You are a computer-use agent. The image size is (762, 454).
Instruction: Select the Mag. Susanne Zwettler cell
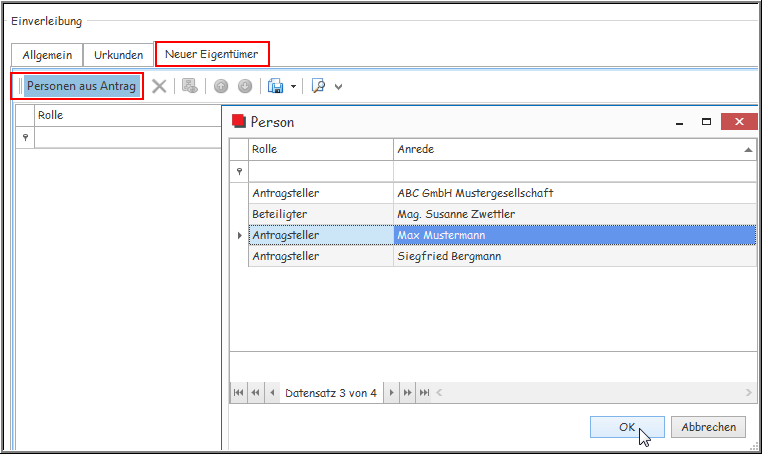coord(574,214)
